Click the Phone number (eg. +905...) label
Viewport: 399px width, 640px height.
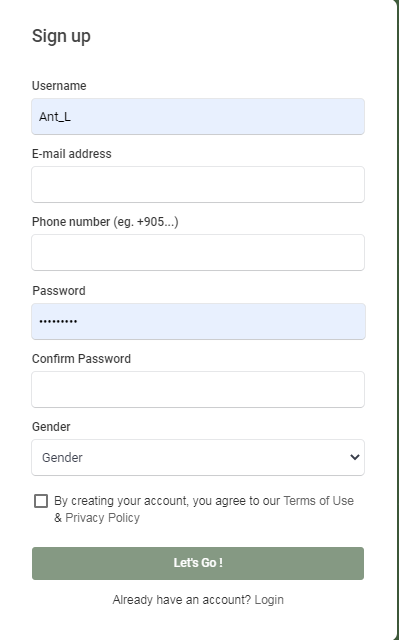(x=105, y=222)
